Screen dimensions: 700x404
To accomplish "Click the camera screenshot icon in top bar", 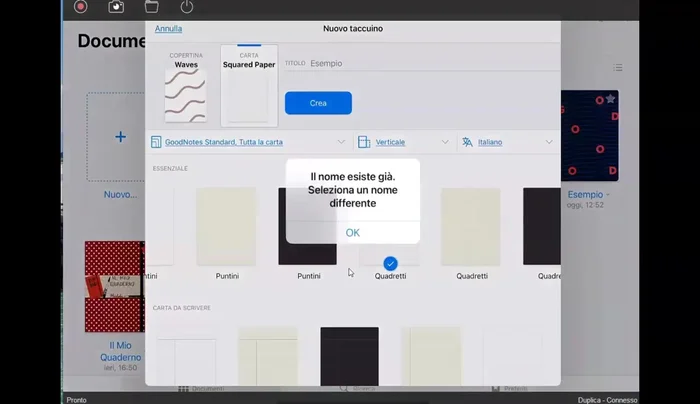I will [116, 6].
